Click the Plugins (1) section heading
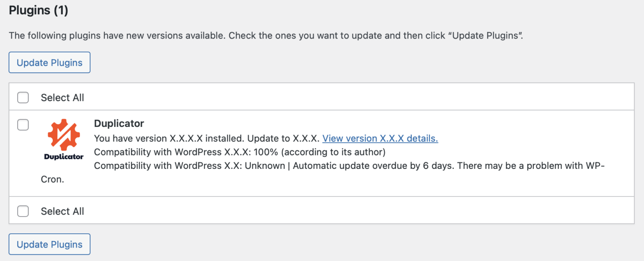The image size is (644, 261). pos(39,10)
